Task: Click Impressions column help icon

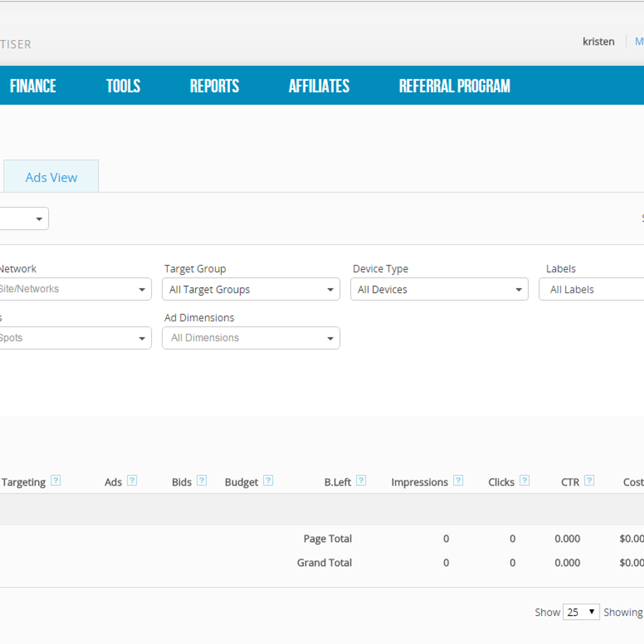Action: (458, 481)
